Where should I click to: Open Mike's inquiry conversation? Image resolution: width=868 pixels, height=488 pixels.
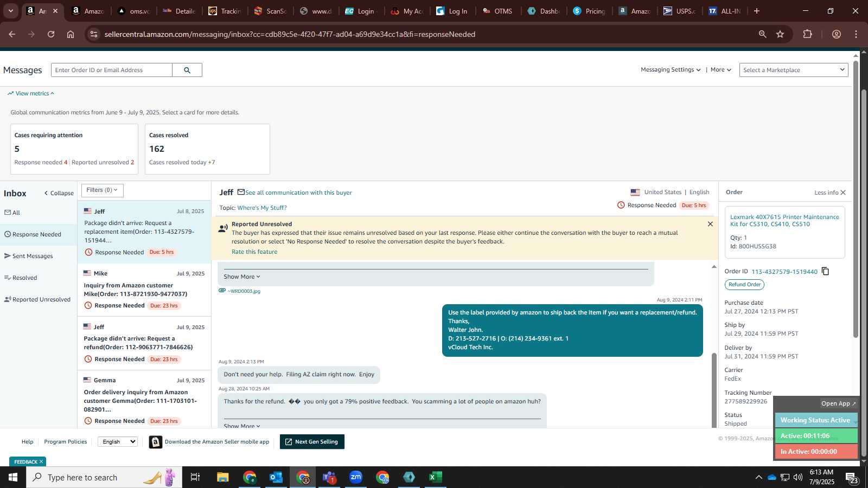[x=144, y=290]
